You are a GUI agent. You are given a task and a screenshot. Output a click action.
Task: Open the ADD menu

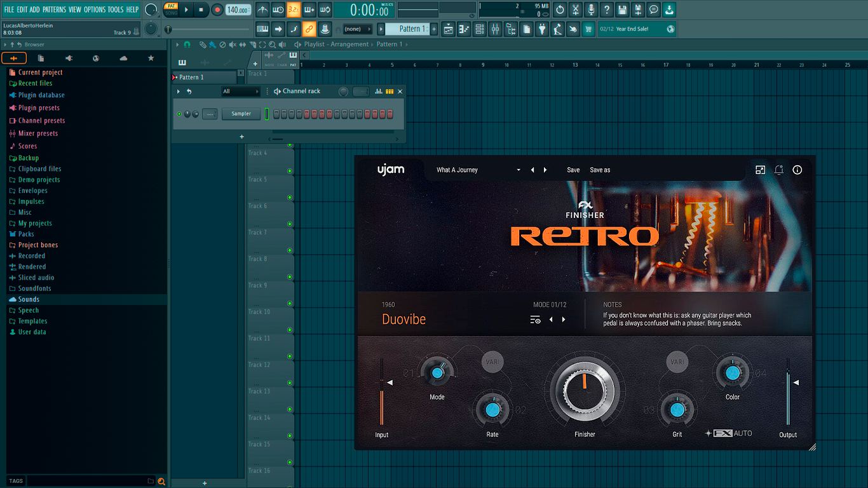[x=34, y=10]
